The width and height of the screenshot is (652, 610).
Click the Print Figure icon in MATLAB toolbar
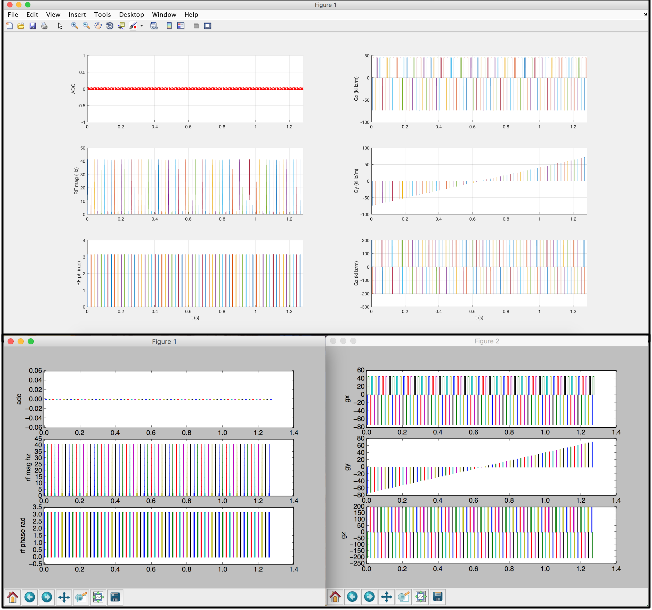tap(44, 26)
